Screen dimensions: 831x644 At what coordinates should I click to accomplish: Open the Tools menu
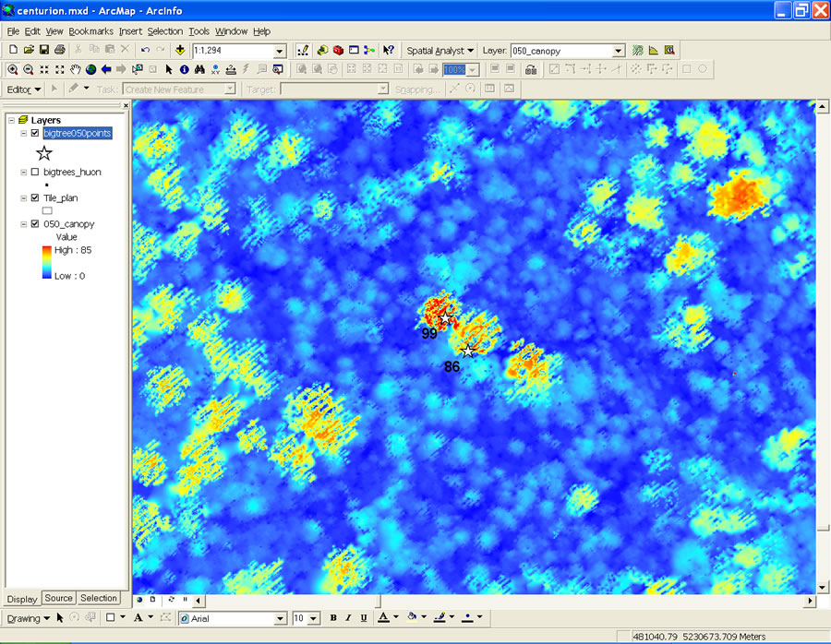click(199, 31)
